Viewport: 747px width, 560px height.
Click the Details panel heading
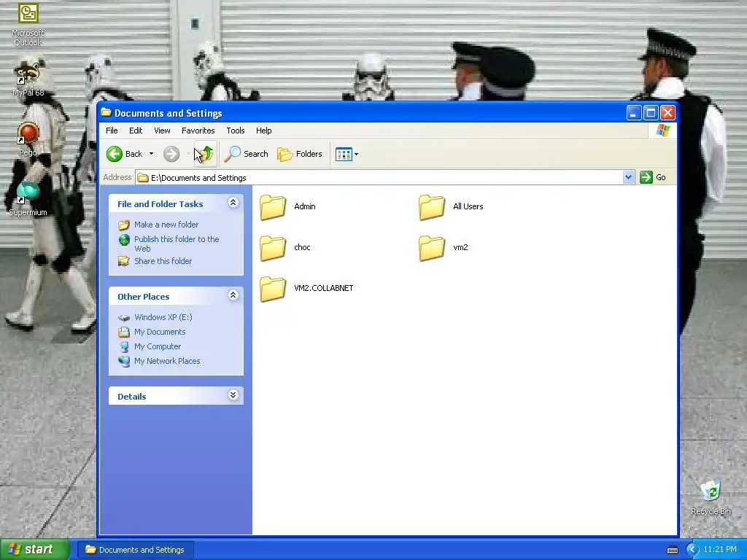(x=131, y=397)
